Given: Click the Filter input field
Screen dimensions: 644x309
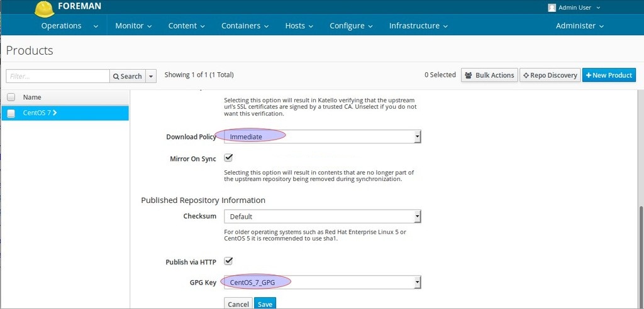Looking at the screenshot, I should click(x=57, y=76).
